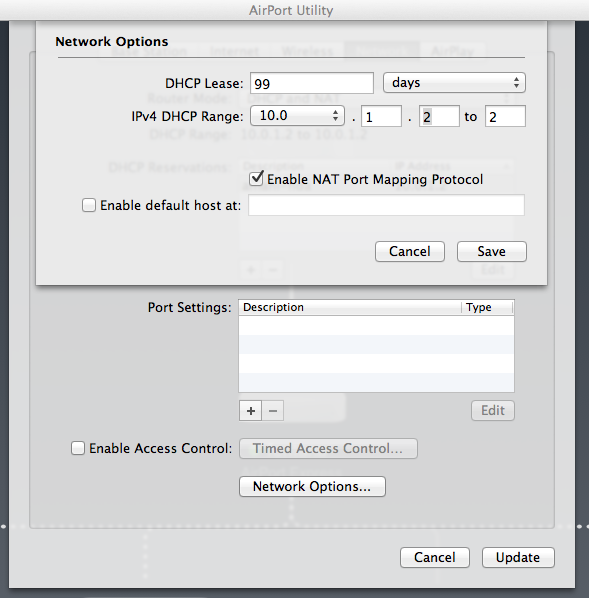Click Edit button beside Port Settings

[x=493, y=410]
